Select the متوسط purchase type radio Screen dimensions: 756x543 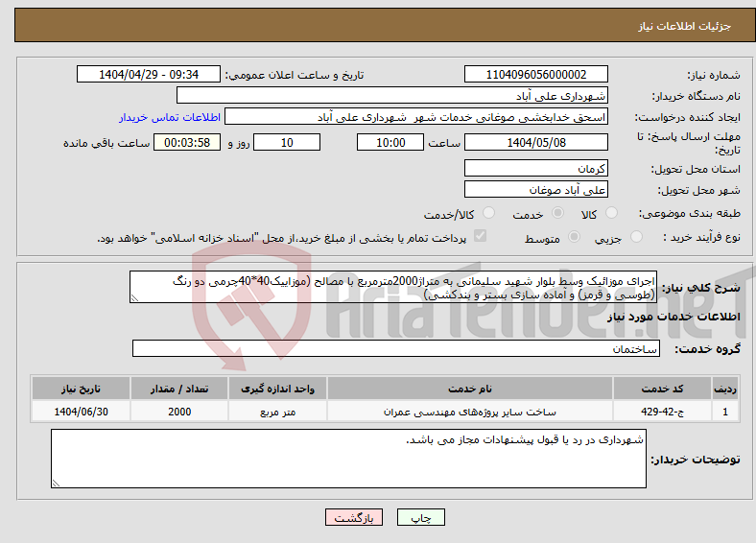(x=574, y=236)
